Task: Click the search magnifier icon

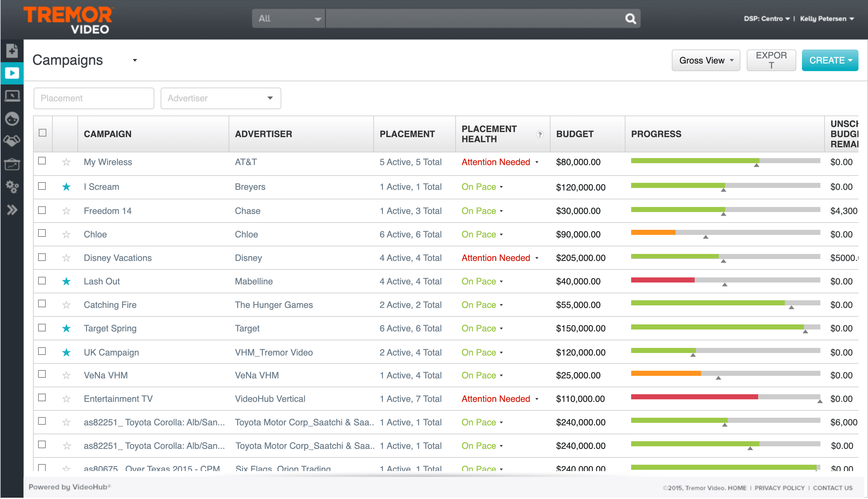Action: click(x=630, y=18)
